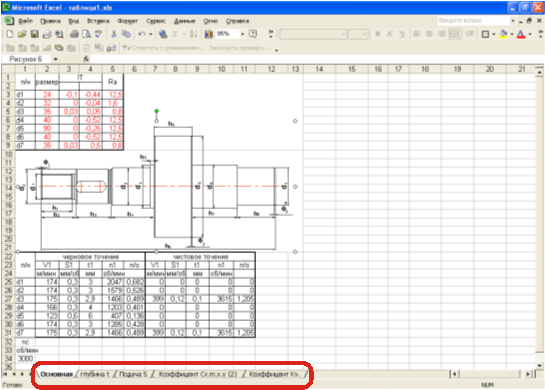
Task: Toggle bold formatting button Ж
Action: 378,34
